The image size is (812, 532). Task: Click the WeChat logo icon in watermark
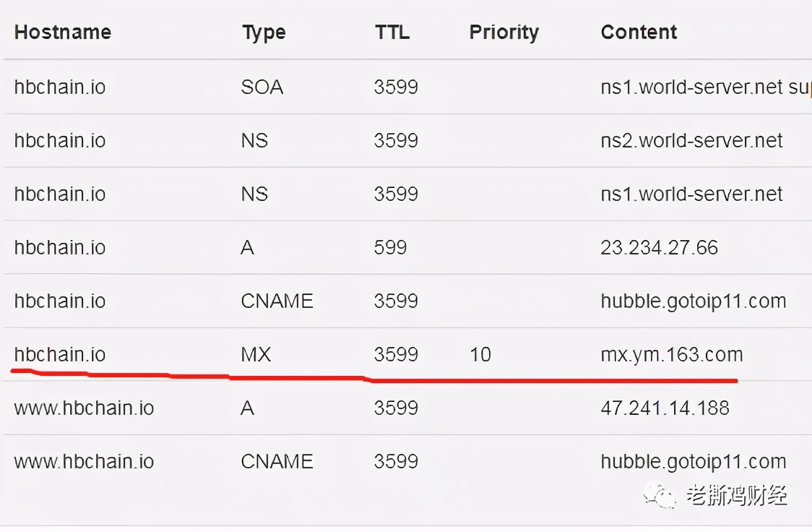[660, 494]
